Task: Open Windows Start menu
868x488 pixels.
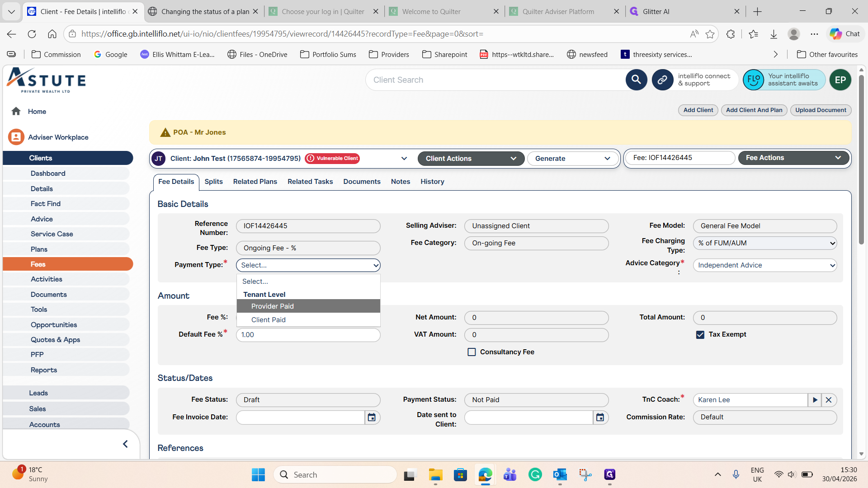Action: pos(258,474)
